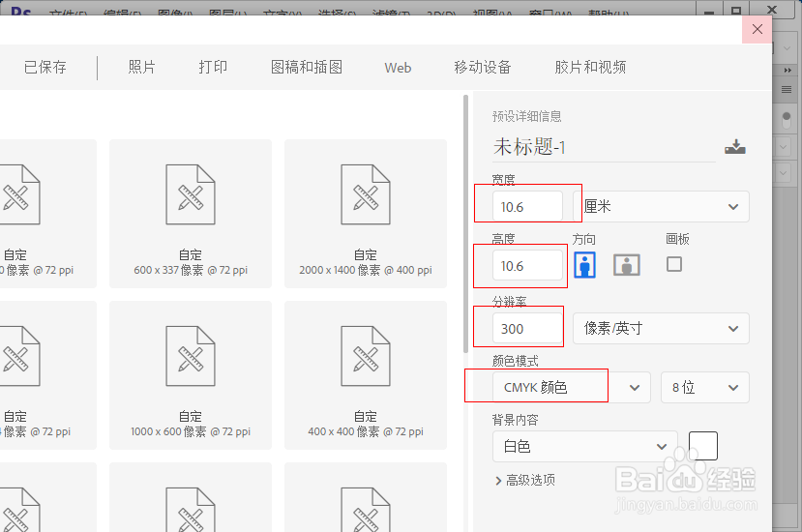Screen dimensions: 802x532
Task: Click the 高度 height input field
Action: click(527, 265)
